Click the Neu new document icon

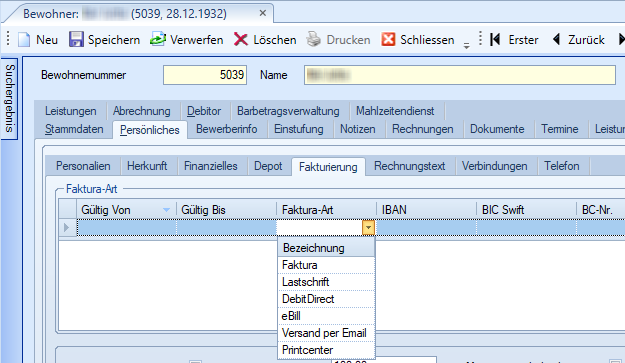point(24,39)
